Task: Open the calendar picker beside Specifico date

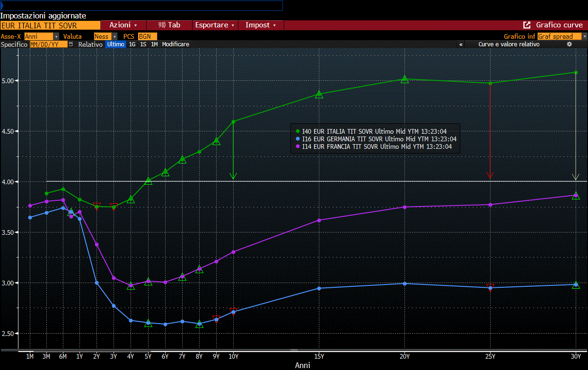Action: click(71, 44)
